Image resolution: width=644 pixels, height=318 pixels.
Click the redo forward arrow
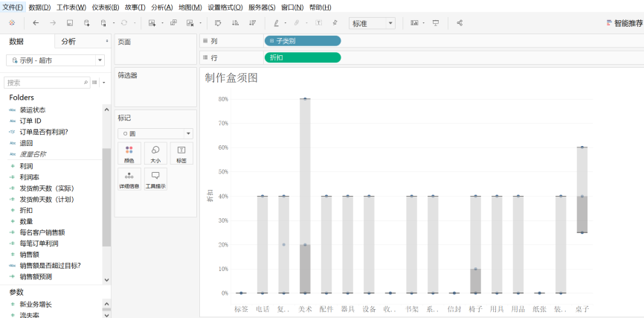(x=53, y=23)
